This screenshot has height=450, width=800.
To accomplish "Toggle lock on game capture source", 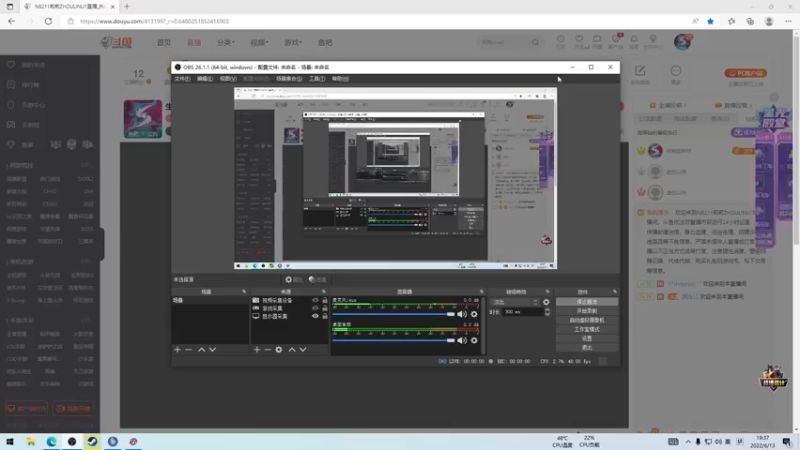I will coord(324,308).
